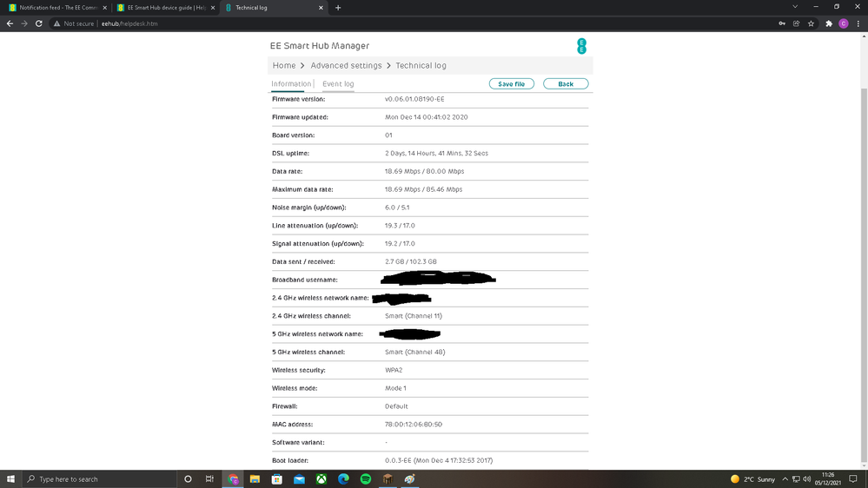Open the Minecraft launcher taskbar icon

[388, 479]
